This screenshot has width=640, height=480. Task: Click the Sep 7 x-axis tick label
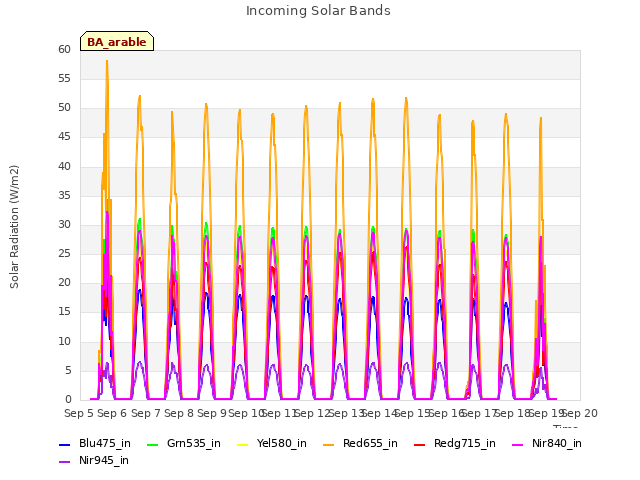(x=146, y=413)
